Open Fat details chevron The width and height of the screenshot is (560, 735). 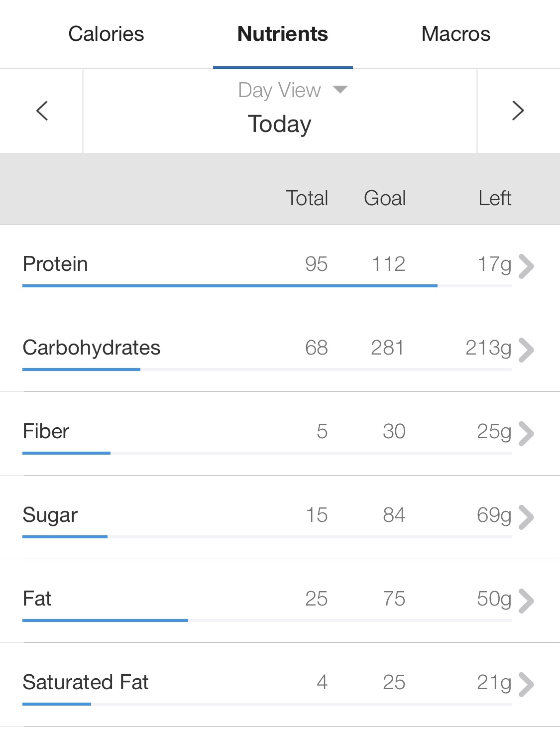tap(526, 601)
